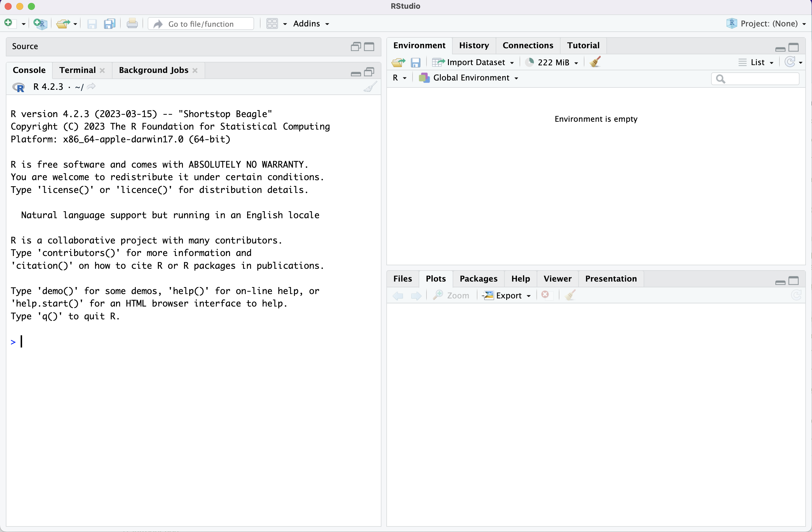Image resolution: width=812 pixels, height=532 pixels.
Task: Clear console with the broom icon
Action: pyautogui.click(x=370, y=87)
